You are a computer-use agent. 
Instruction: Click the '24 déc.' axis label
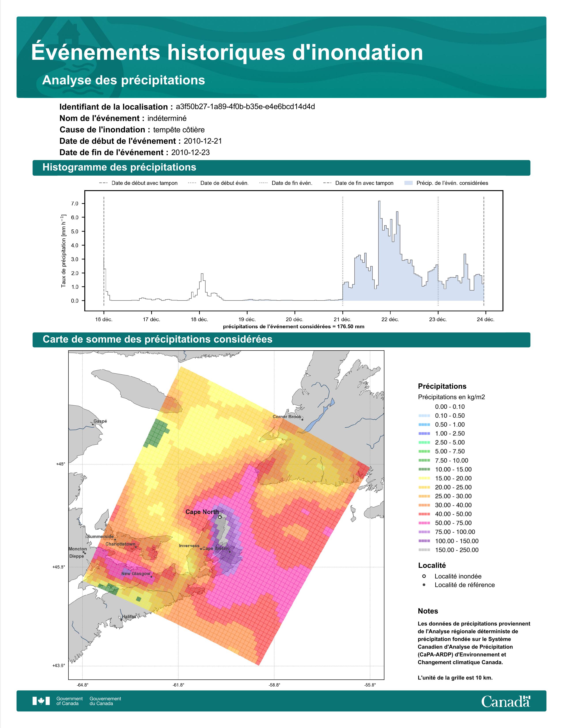[x=486, y=319]
